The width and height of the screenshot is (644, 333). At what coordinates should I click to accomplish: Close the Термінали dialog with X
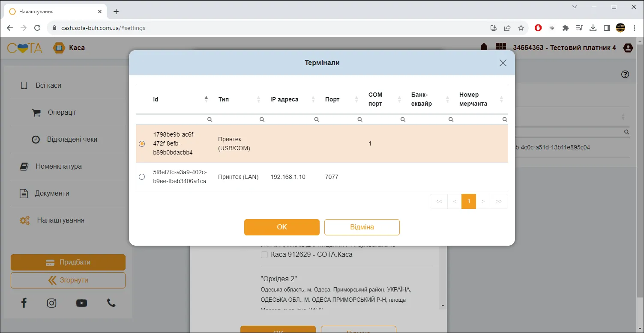tap(503, 63)
